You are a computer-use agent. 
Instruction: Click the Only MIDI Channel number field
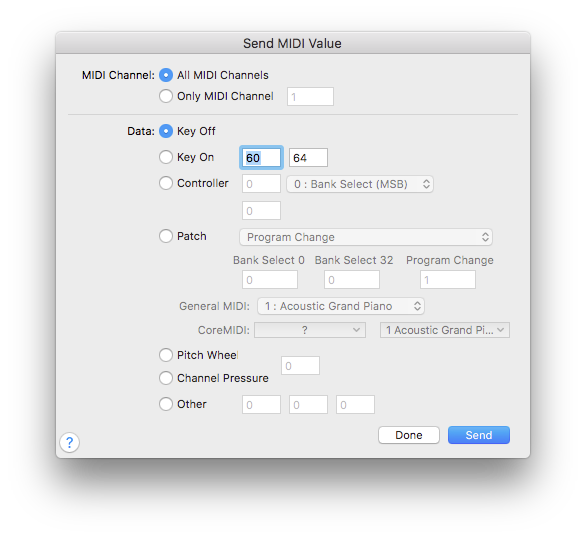click(310, 97)
